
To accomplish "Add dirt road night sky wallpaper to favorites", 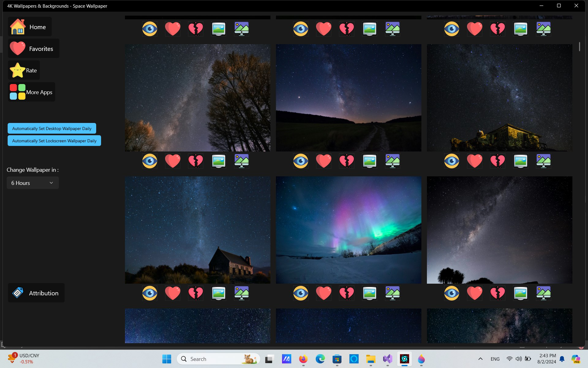I will (x=324, y=161).
